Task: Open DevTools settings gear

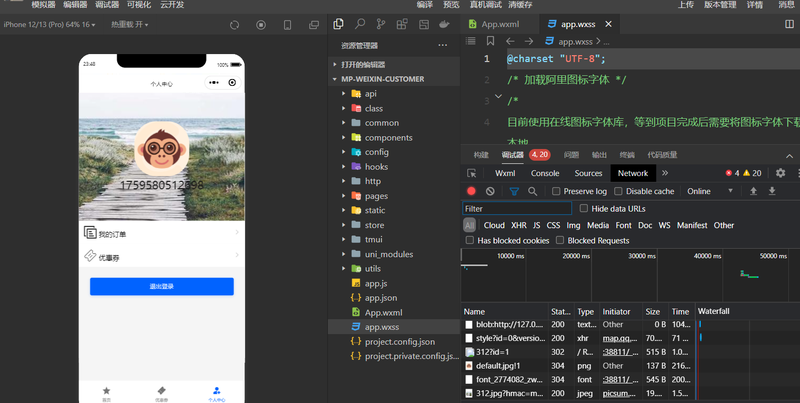Action: 780,173
